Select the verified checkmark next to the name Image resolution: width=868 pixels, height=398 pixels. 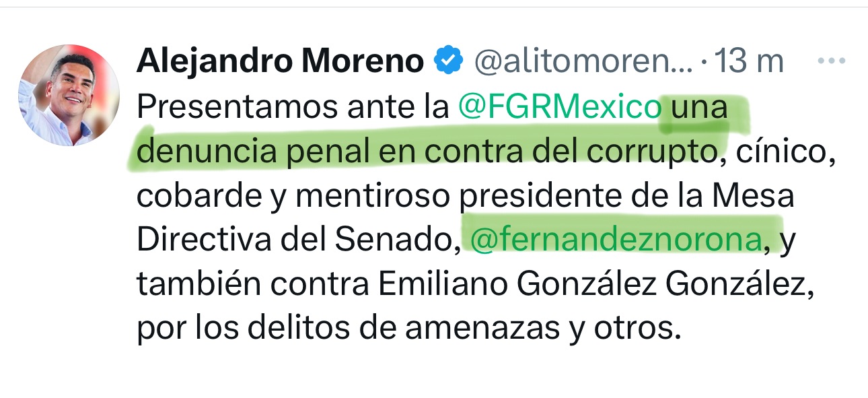coord(448,60)
